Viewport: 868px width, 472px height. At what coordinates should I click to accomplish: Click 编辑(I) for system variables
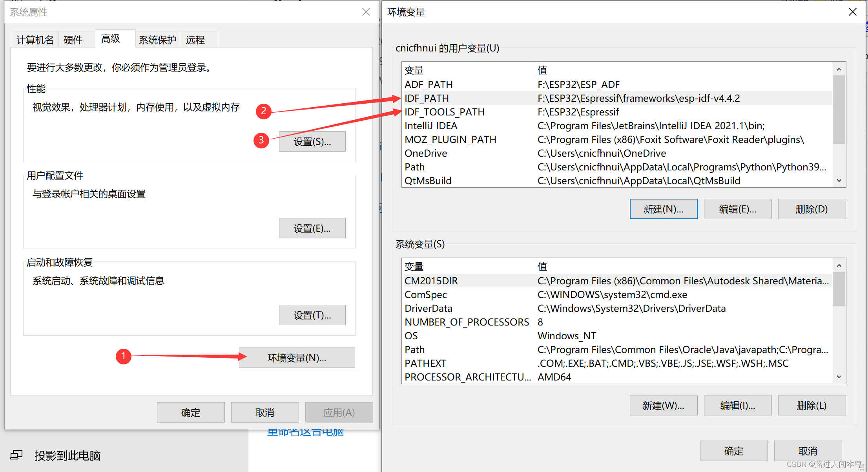(x=737, y=405)
